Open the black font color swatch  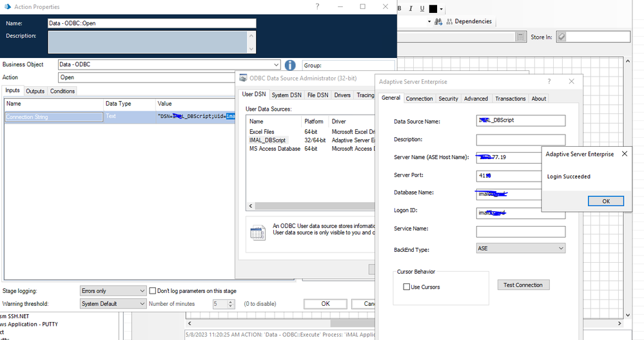[x=433, y=9]
